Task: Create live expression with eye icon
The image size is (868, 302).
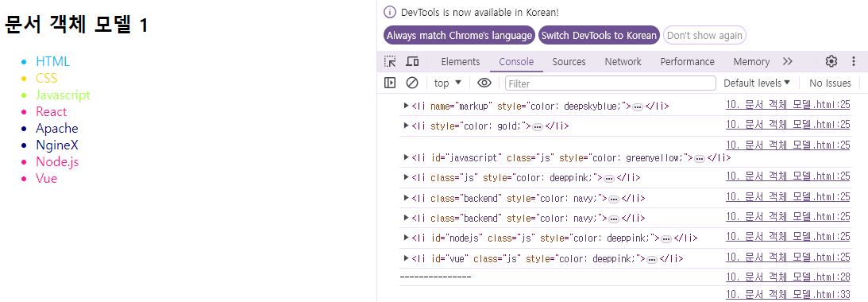Action: click(x=484, y=83)
